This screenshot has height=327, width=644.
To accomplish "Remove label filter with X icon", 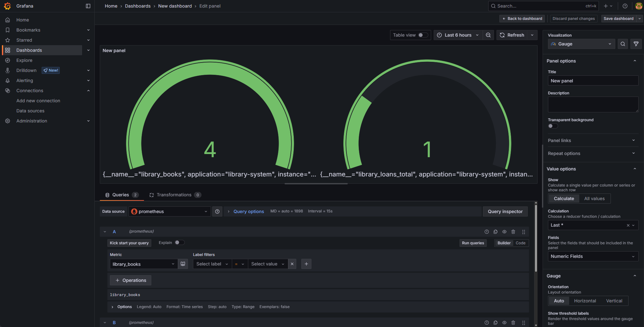I will [292, 264].
